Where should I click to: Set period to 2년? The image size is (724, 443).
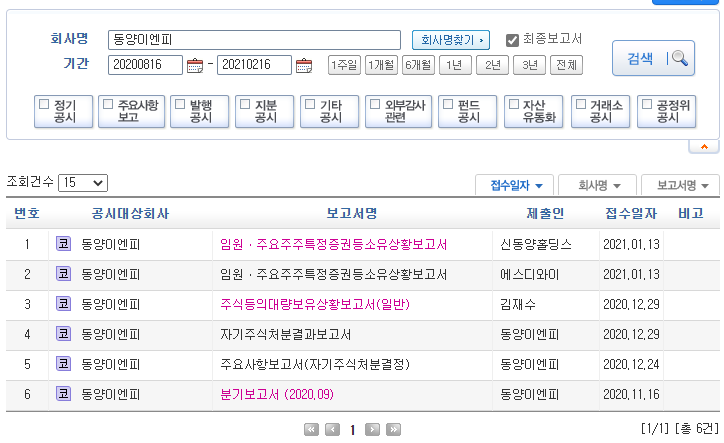click(x=493, y=65)
